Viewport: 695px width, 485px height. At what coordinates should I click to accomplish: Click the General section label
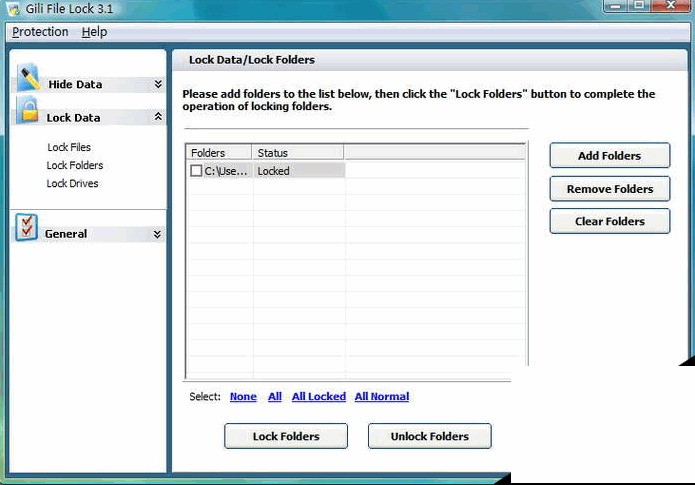coord(66,234)
